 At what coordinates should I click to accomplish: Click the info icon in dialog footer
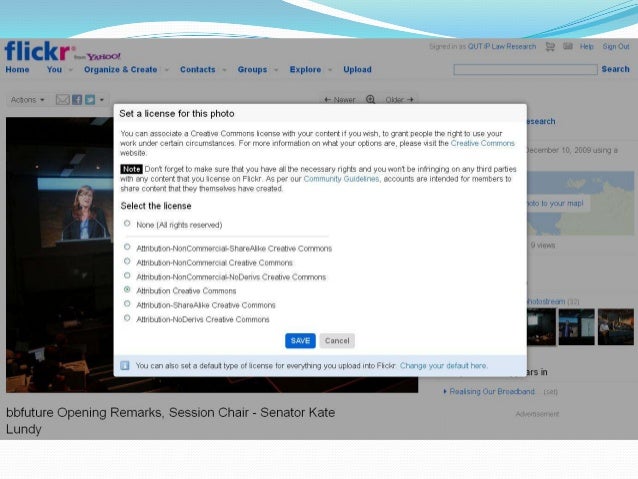click(125, 365)
